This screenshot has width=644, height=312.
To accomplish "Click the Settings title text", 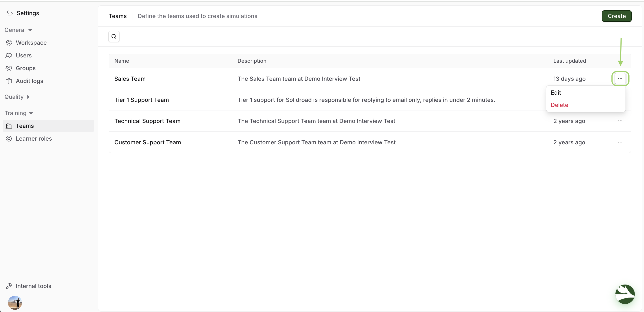I will coord(28,13).
